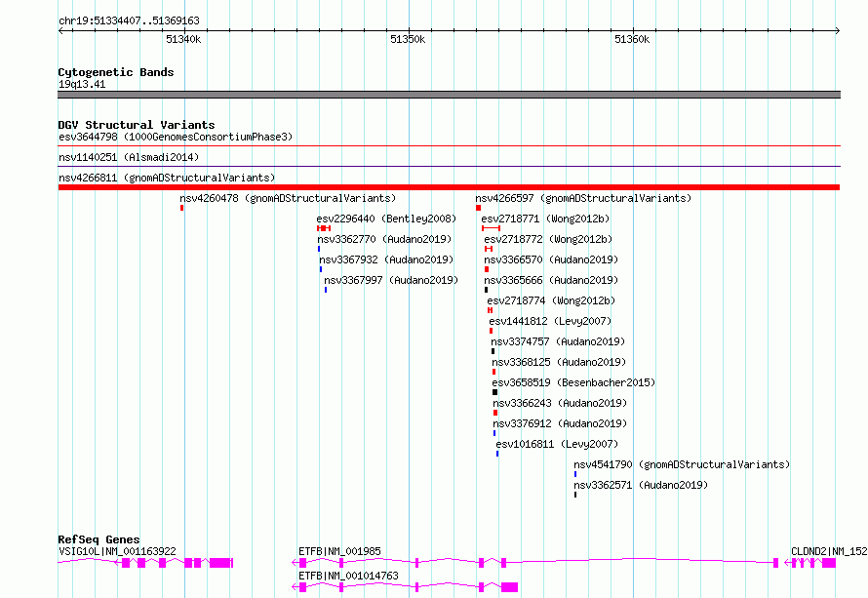This screenshot has width=868, height=598.
Task: Click the 51360k ruler tick label
Action: coord(632,39)
